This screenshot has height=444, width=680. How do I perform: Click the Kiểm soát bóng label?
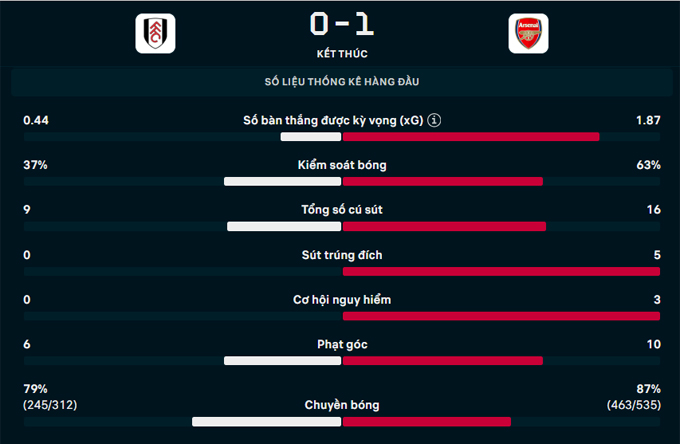click(342, 165)
